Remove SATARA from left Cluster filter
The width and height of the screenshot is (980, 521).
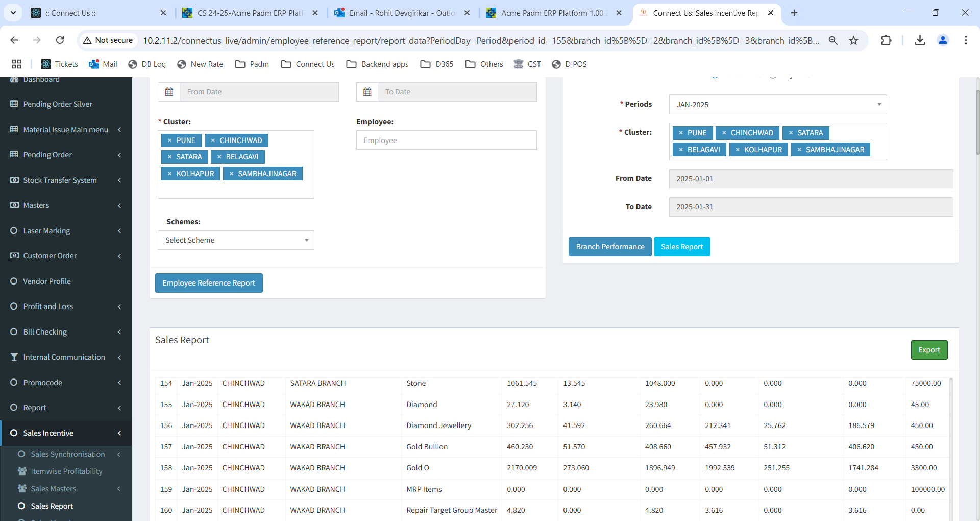tap(169, 157)
